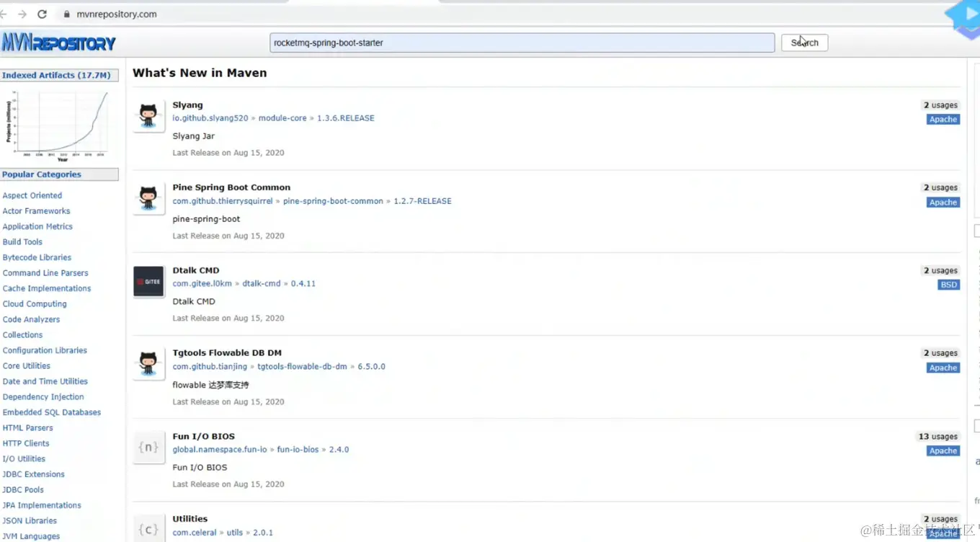Open Cache Implementations category
The width and height of the screenshot is (980, 542).
[47, 288]
